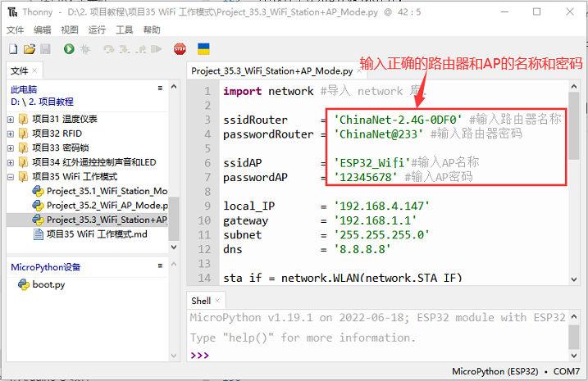Open the 工具 menu
The width and height of the screenshot is (588, 381).
pos(124,29)
